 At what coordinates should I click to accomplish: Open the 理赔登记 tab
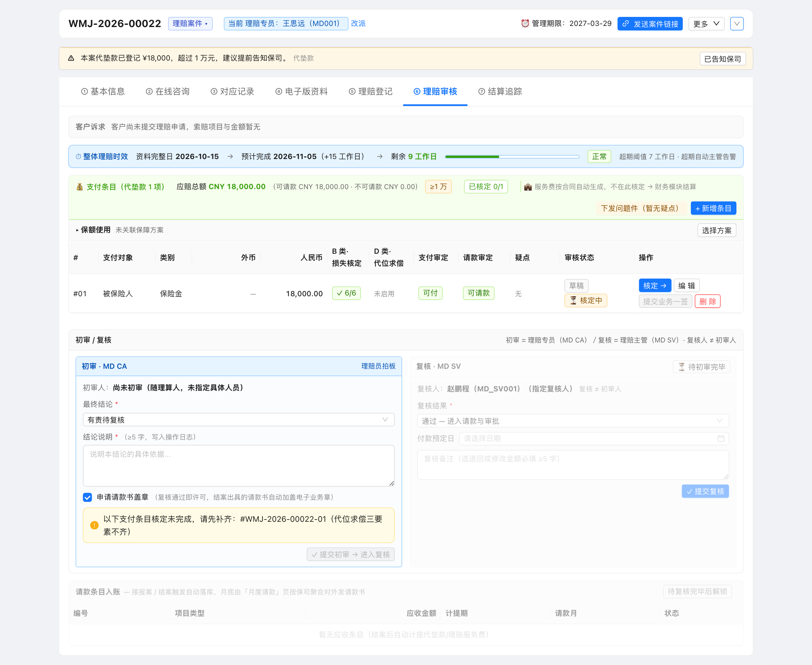pos(370,92)
